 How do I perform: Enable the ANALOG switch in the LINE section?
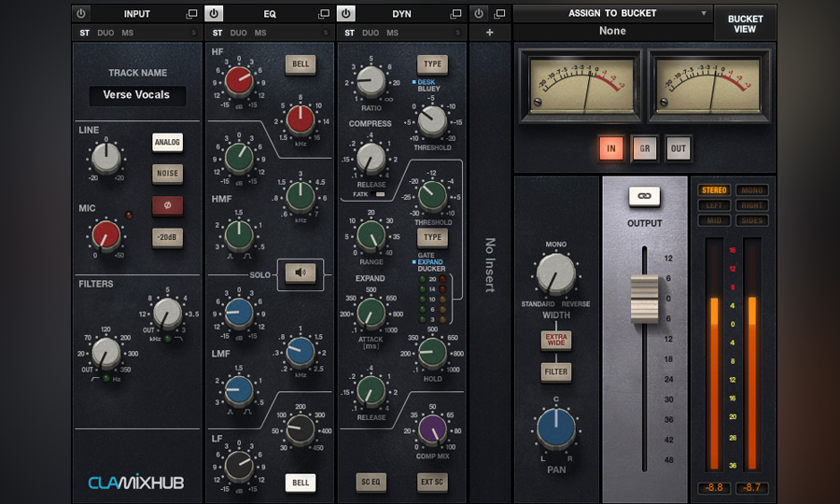point(167,142)
